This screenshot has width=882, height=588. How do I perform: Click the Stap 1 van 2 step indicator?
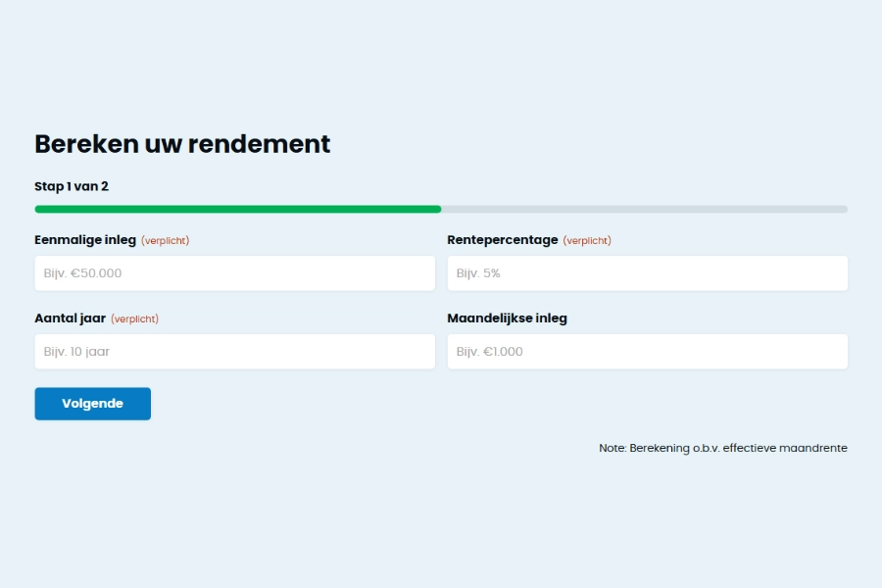[x=71, y=186]
